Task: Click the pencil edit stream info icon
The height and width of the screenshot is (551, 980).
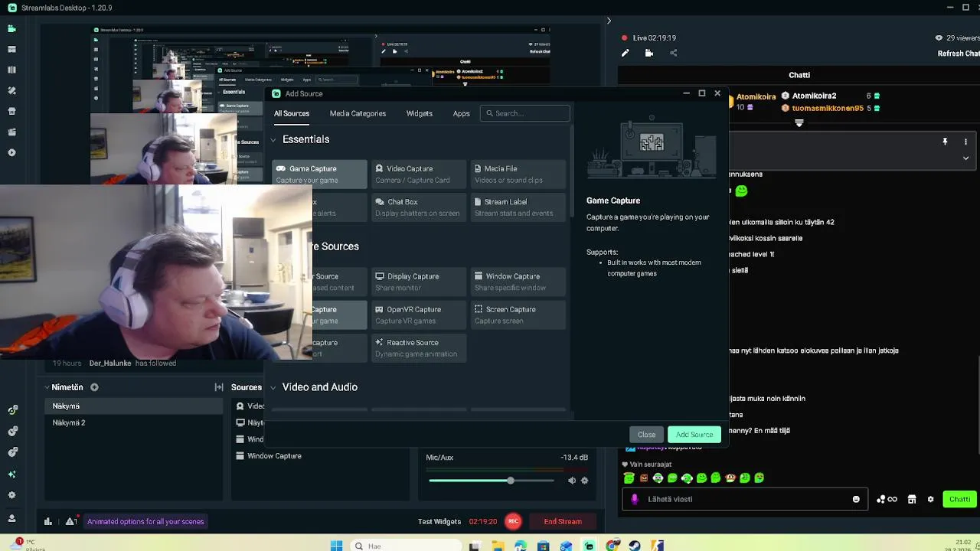Action: pyautogui.click(x=625, y=53)
